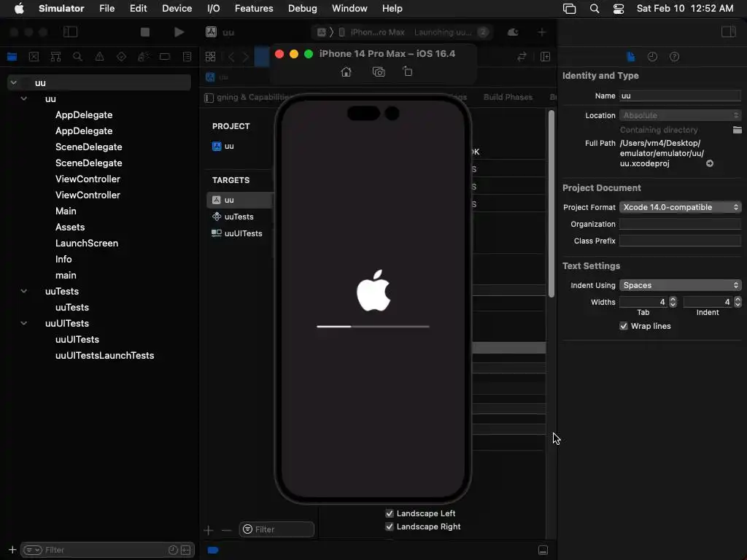Open the Debug menu
The width and height of the screenshot is (747, 560).
pyautogui.click(x=303, y=9)
